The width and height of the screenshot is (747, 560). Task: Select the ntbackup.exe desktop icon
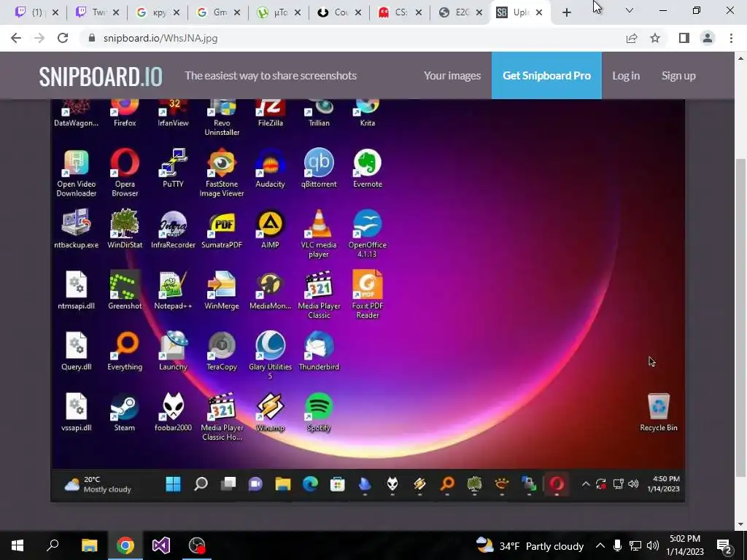pyautogui.click(x=76, y=229)
